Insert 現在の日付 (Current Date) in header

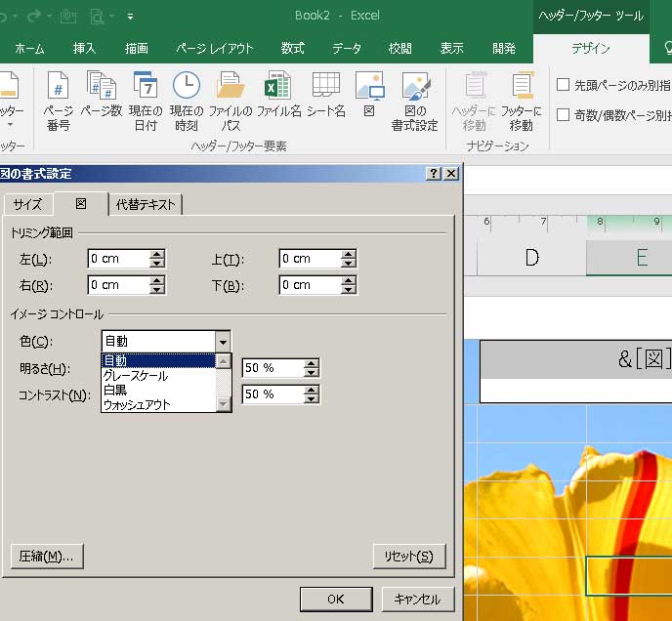click(x=145, y=101)
